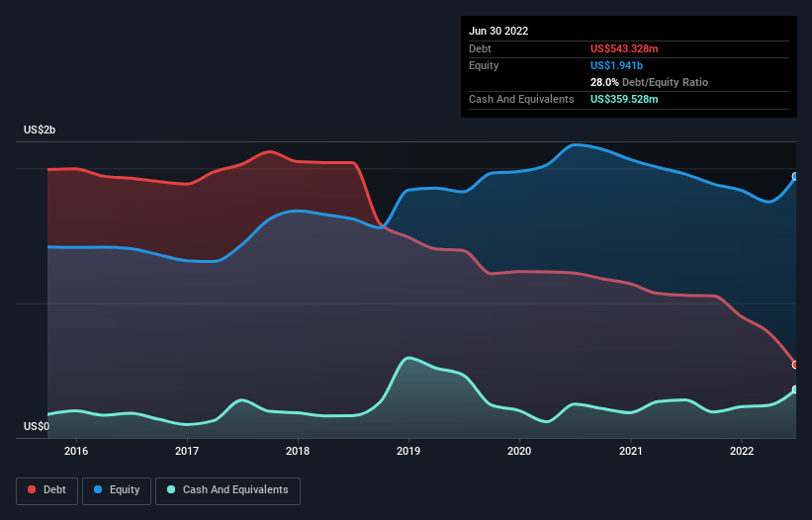This screenshot has height=520, width=812.
Task: Click the US$2b y-axis label
Action: pyautogui.click(x=40, y=130)
